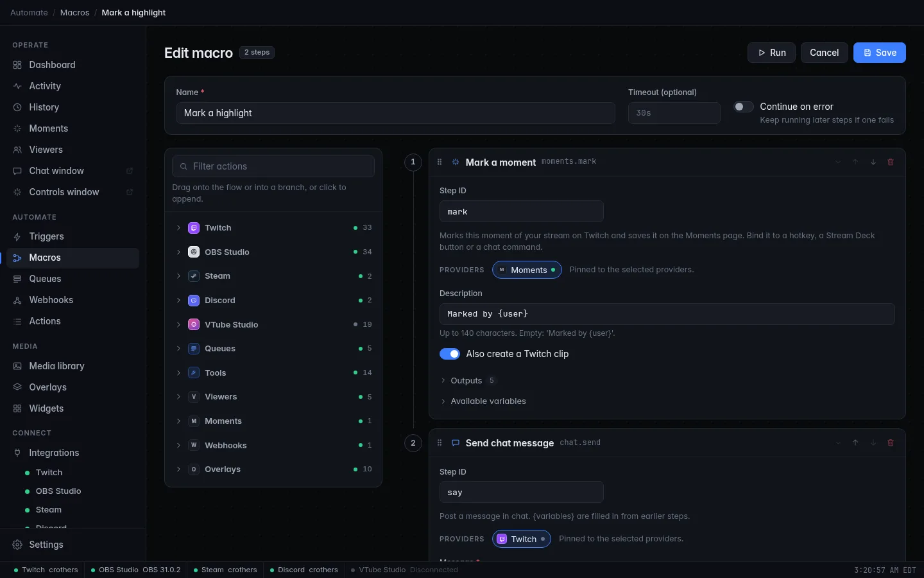The width and height of the screenshot is (924, 578).
Task: Open Integrations in the sidebar
Action: (x=73, y=453)
